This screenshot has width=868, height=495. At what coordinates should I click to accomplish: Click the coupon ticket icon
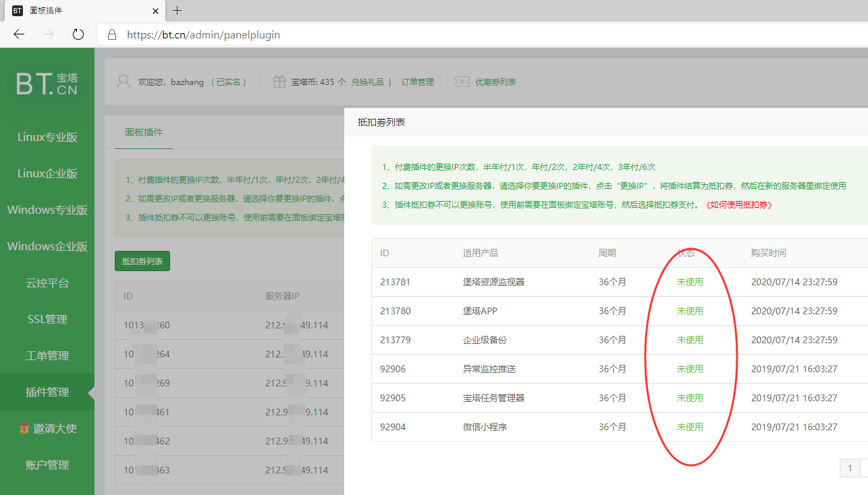click(462, 82)
